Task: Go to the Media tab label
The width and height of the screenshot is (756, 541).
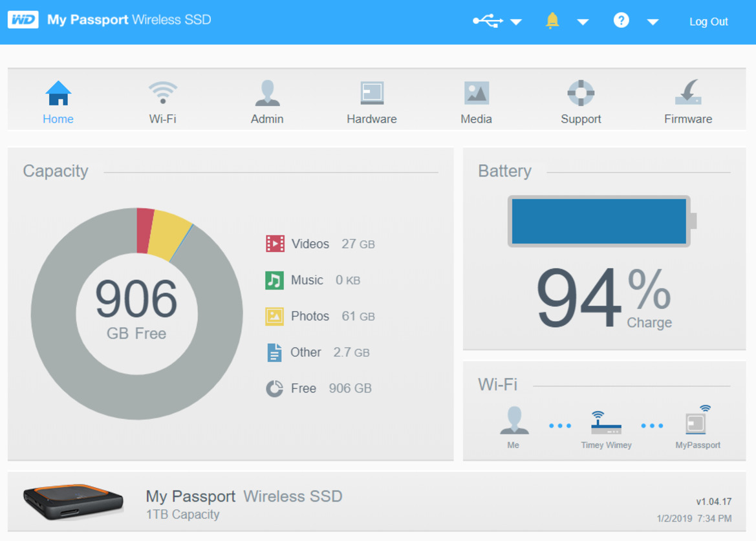Action: [477, 119]
